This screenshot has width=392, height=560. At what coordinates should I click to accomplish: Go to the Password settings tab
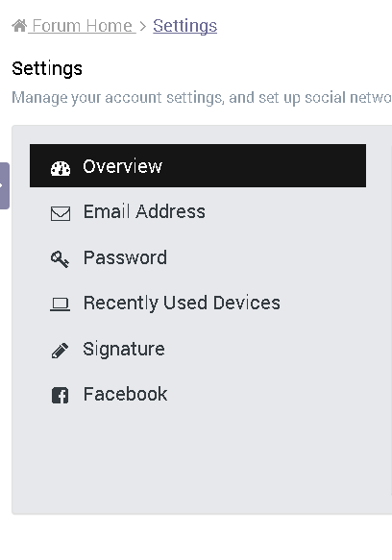pos(198,257)
